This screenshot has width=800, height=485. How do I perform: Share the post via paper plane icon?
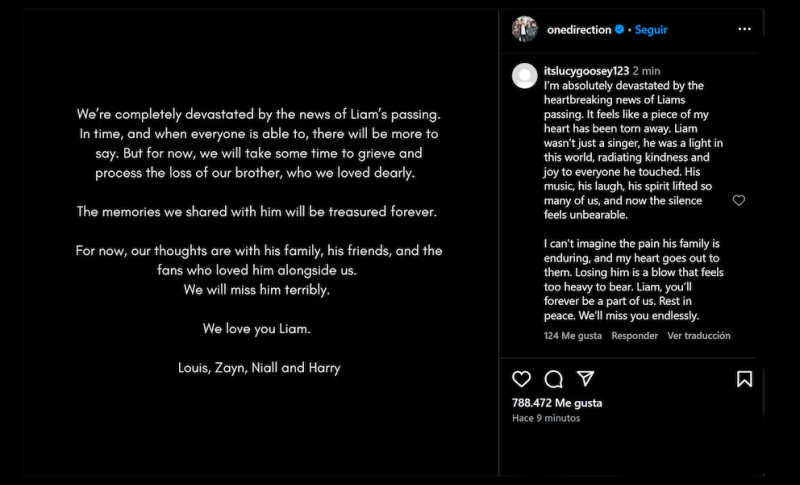tap(586, 379)
